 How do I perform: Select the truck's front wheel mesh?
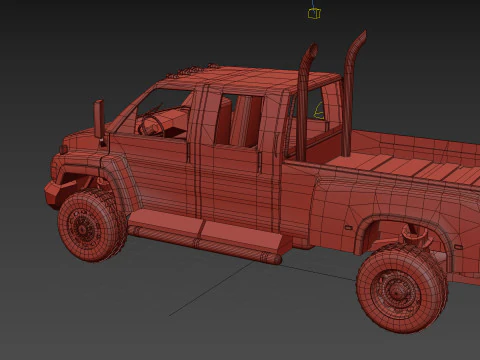(x=91, y=225)
